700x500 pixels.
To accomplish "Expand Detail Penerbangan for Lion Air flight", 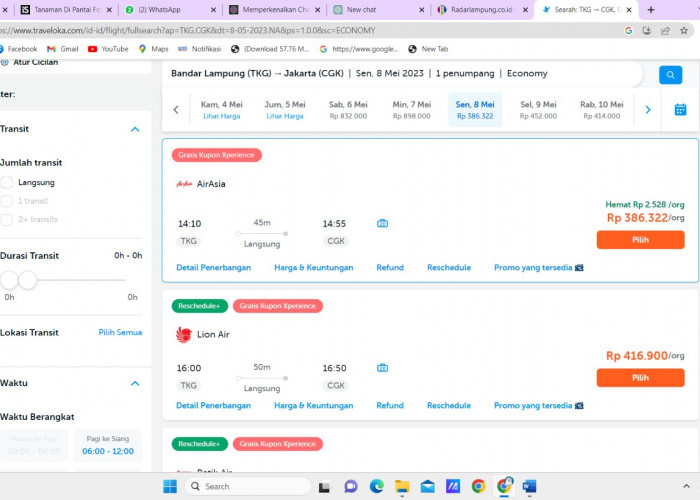I will pos(213,405).
